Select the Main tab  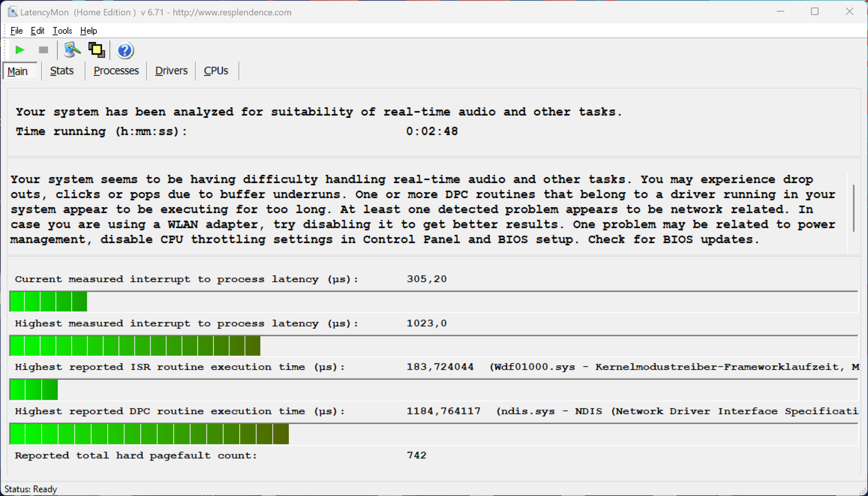18,71
